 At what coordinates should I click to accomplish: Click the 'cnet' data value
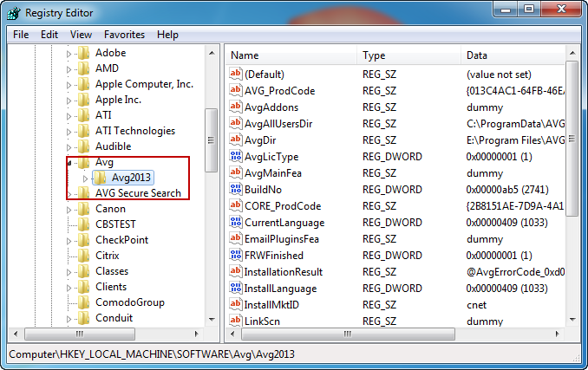click(x=476, y=305)
